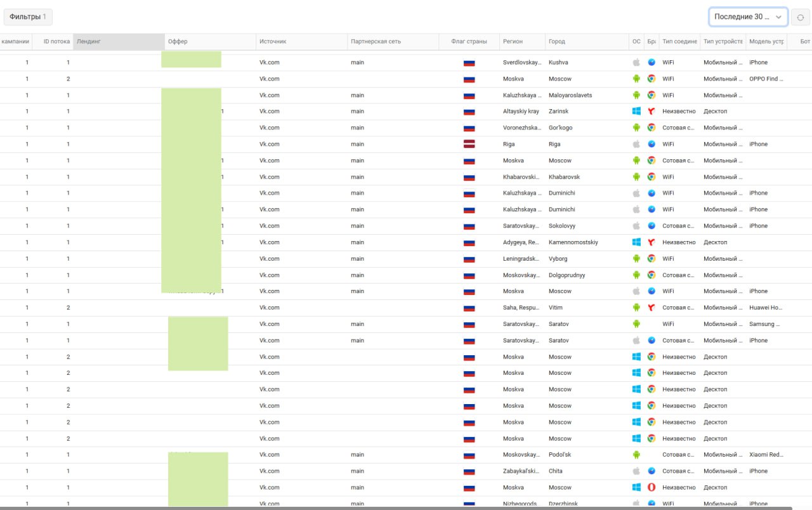Click the refresh icon button

(x=801, y=17)
